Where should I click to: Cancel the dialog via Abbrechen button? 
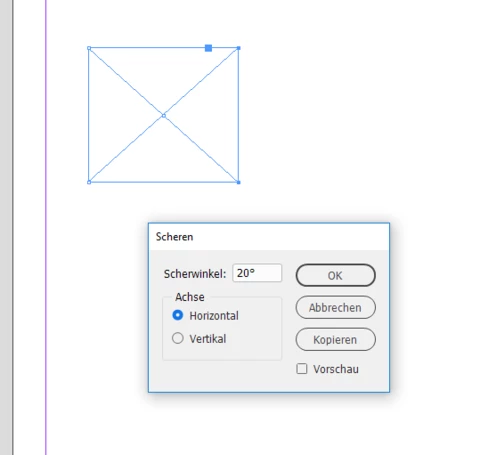pos(336,307)
